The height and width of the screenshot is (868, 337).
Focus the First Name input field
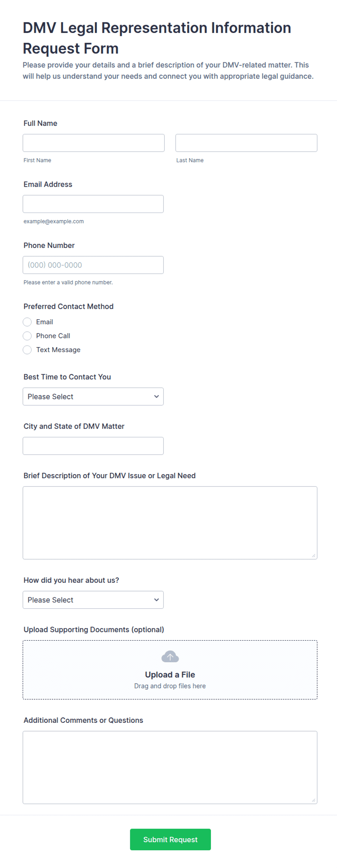93,143
